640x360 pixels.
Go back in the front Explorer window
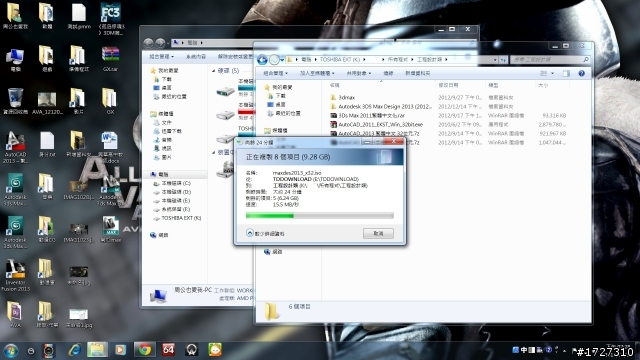click(x=262, y=60)
